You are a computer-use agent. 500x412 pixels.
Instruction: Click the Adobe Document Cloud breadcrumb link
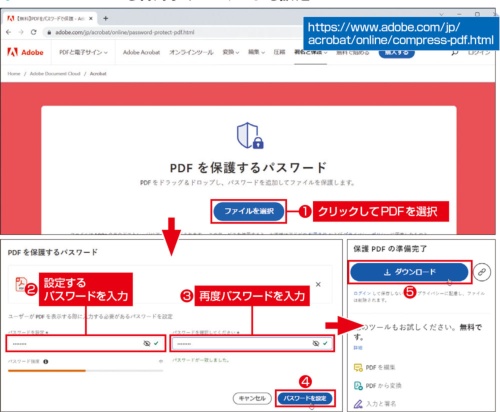click(55, 74)
